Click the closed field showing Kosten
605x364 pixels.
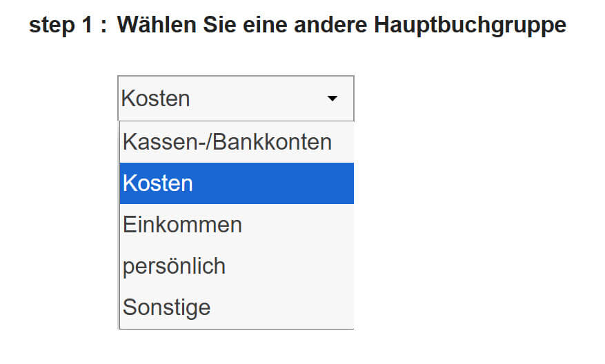pos(207,99)
